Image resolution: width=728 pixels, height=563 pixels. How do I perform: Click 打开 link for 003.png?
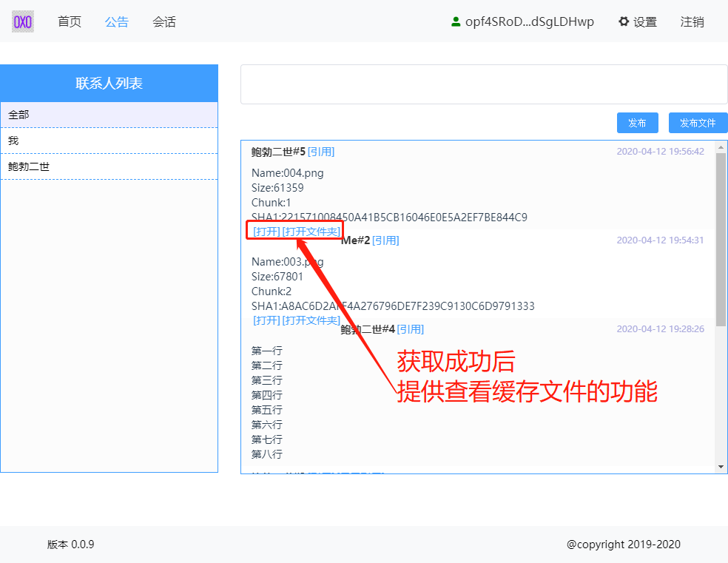[266, 320]
